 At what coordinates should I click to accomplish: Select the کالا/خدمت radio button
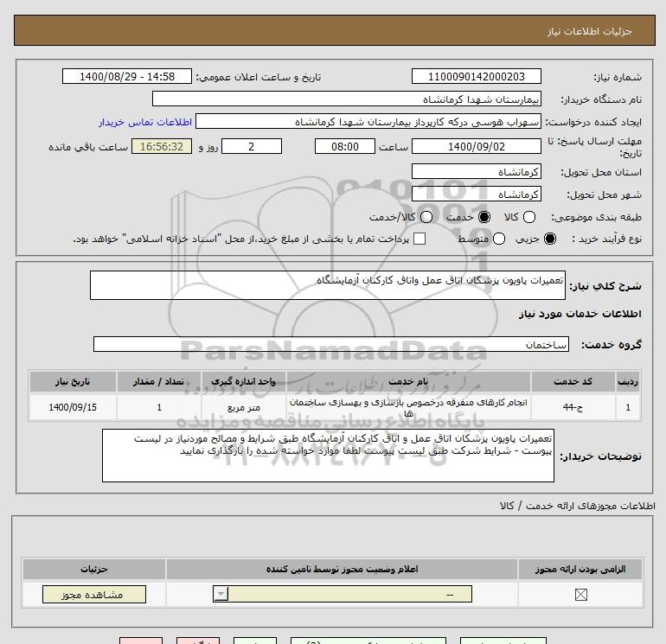[x=426, y=217]
